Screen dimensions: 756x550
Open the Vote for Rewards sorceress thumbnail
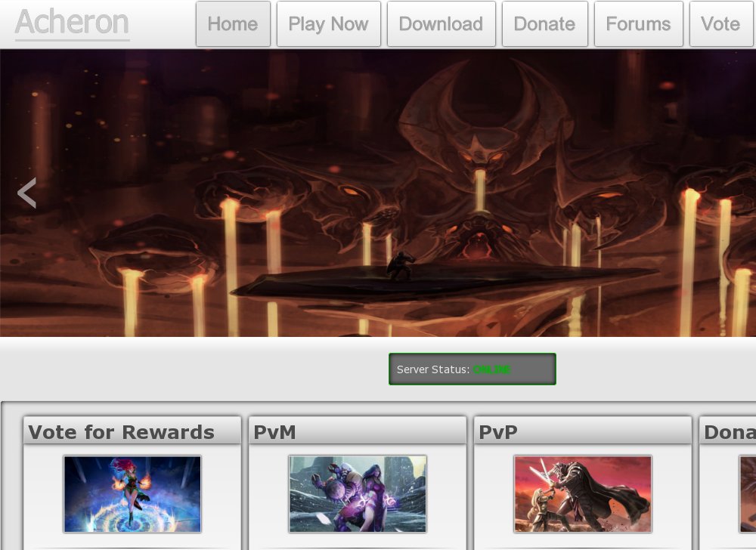point(132,494)
